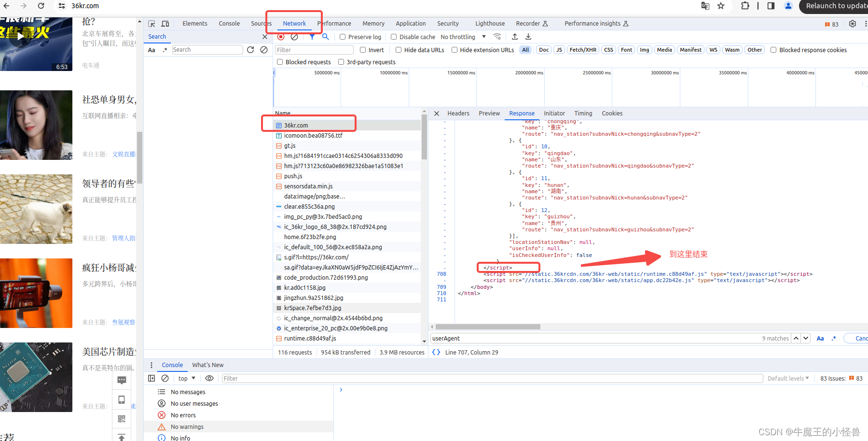Open the 83 issues badge
This screenshot has width=868, height=441.
coord(832,24)
